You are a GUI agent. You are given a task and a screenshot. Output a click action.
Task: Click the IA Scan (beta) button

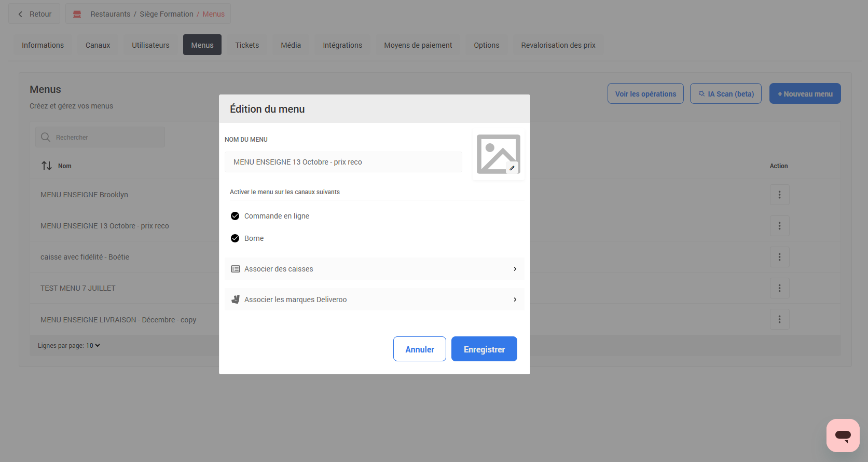[x=725, y=94]
